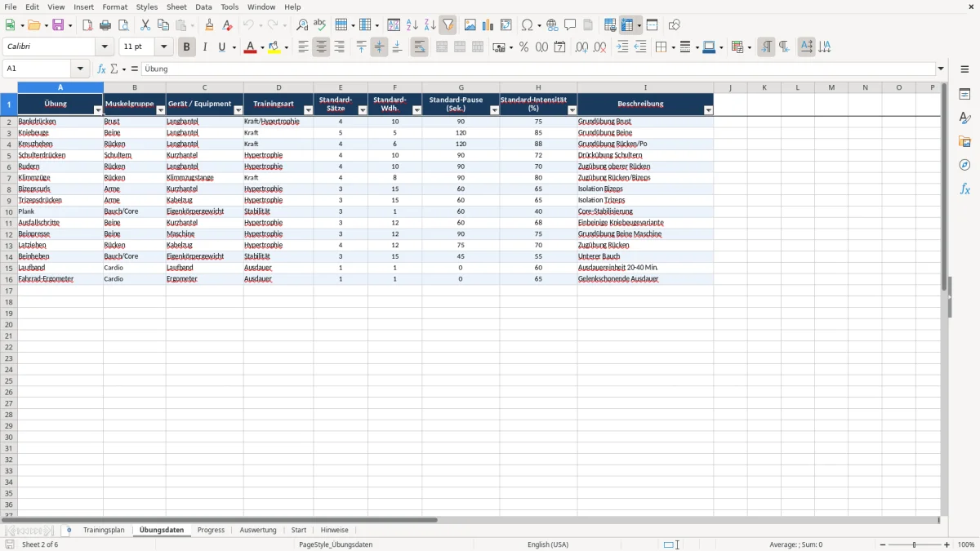The width and height of the screenshot is (980, 551).
Task: Open sidebar Gallery panel icon
Action: [x=964, y=142]
